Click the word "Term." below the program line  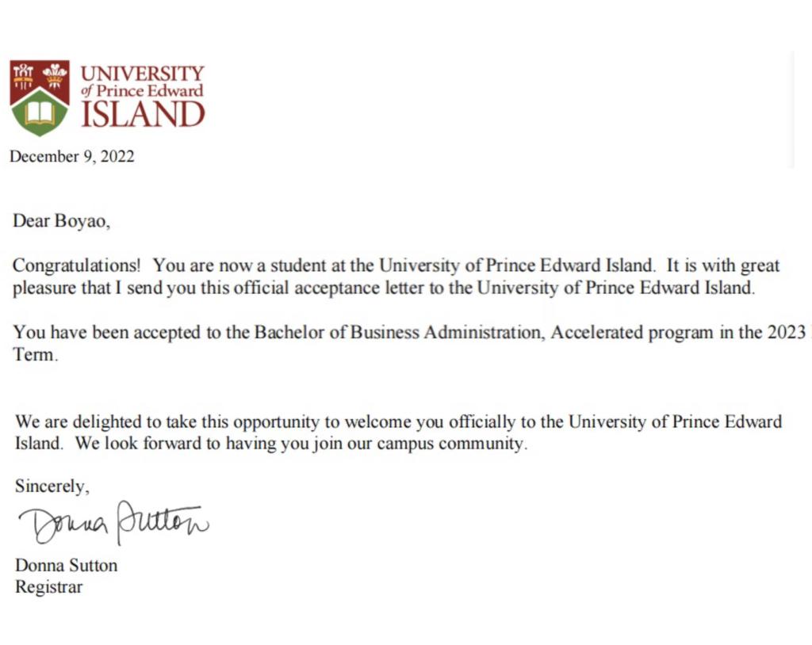pos(36,355)
